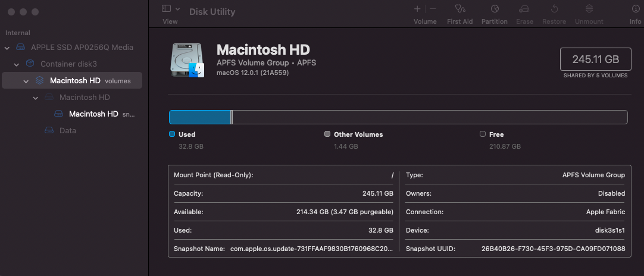Collapse the Macintosh HD volumes chevron
This screenshot has width=644, height=276.
[x=26, y=81]
